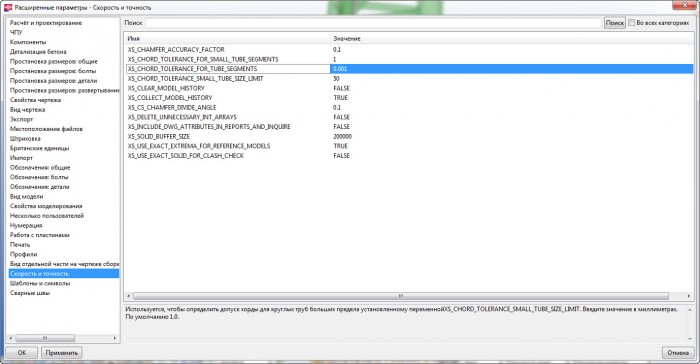Screen dimensions: 700x364
Task: Click right arrow of category list scrollbar
Action: pyautogui.click(x=115, y=338)
